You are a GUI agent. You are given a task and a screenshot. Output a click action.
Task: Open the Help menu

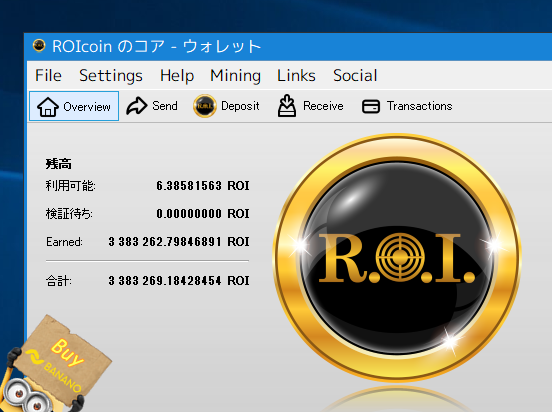point(177,75)
